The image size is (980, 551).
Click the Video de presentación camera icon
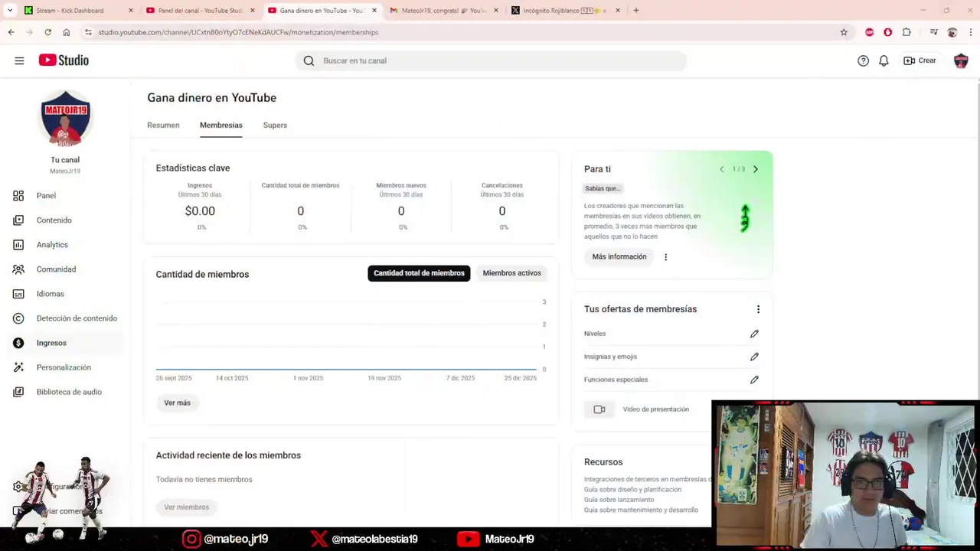tap(599, 409)
